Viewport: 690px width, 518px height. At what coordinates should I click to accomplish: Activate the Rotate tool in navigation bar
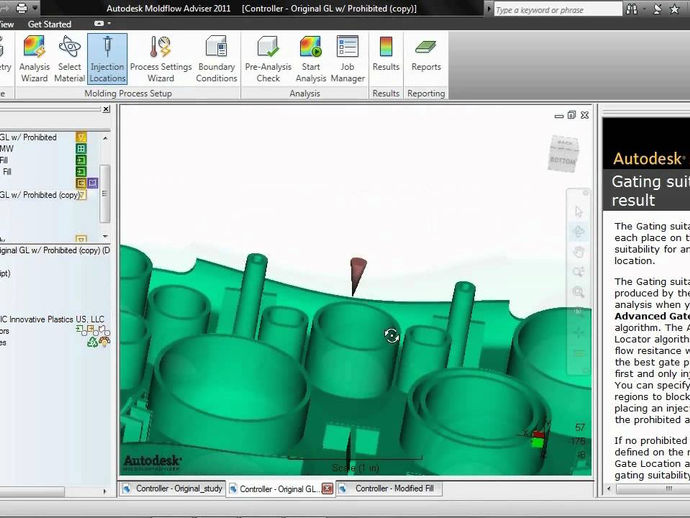coord(578,232)
